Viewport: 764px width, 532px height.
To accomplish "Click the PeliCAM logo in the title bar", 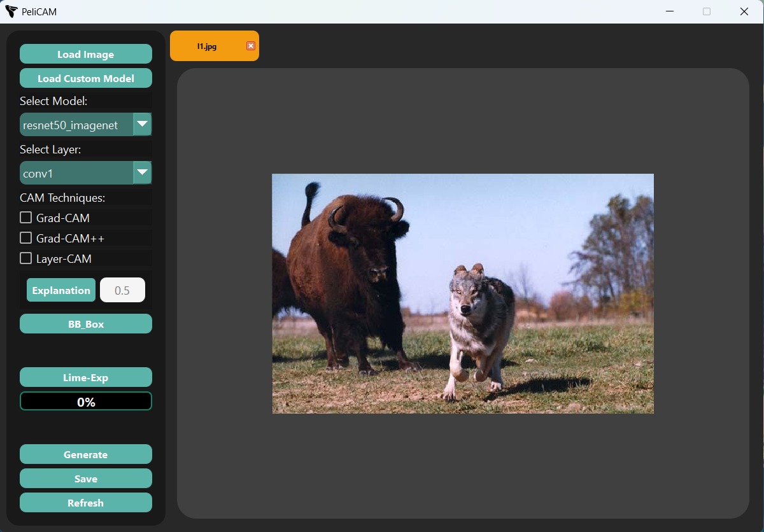I will pos(10,11).
